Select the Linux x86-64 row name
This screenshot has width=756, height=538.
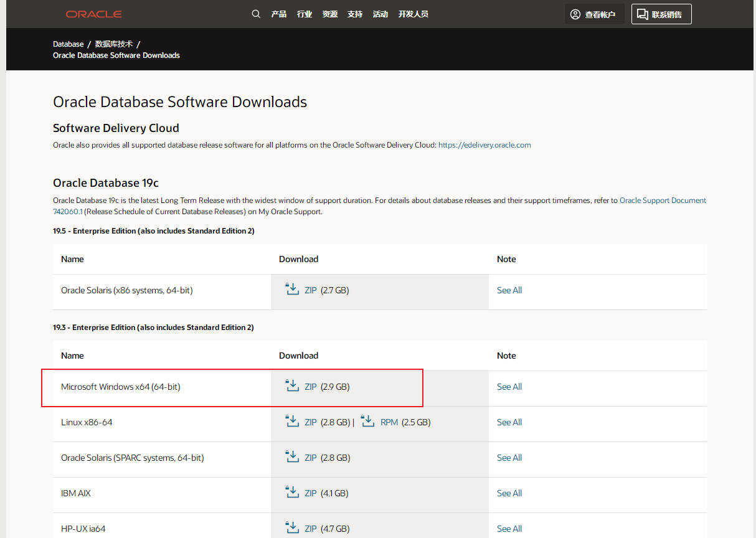(x=87, y=422)
